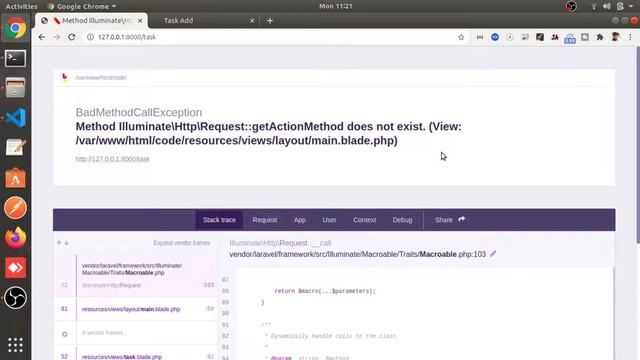Open the Debug tab

402,220
